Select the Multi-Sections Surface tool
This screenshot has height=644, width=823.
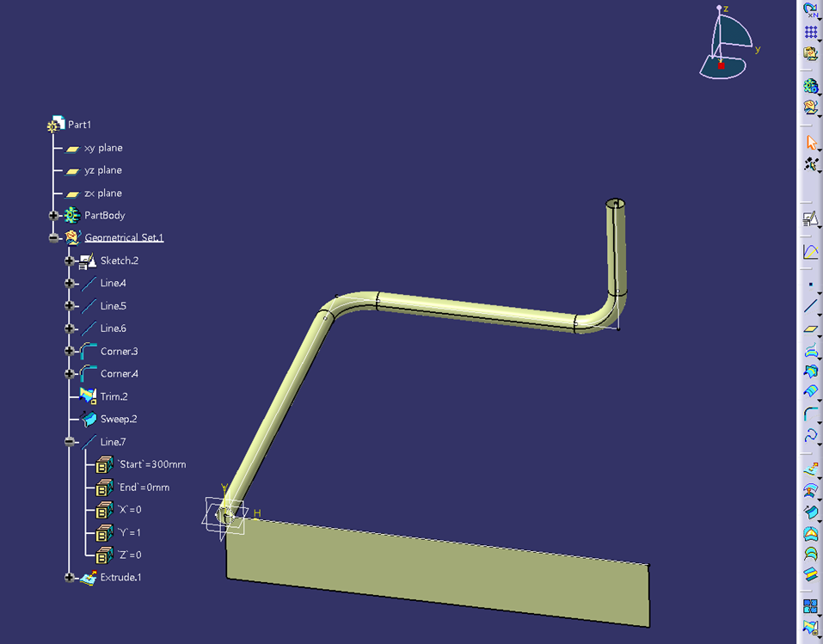(x=810, y=555)
